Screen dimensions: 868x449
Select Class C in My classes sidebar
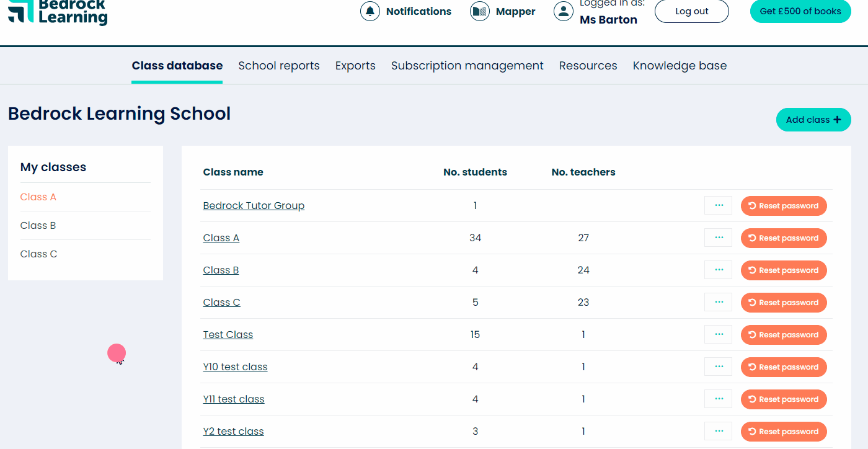tap(38, 254)
